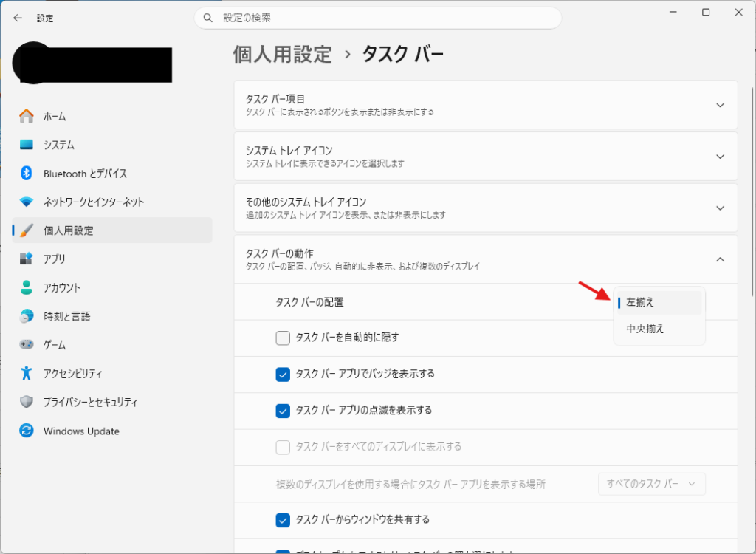Choose 左揃え alignment option
This screenshot has width=756, height=554.
tap(659, 303)
